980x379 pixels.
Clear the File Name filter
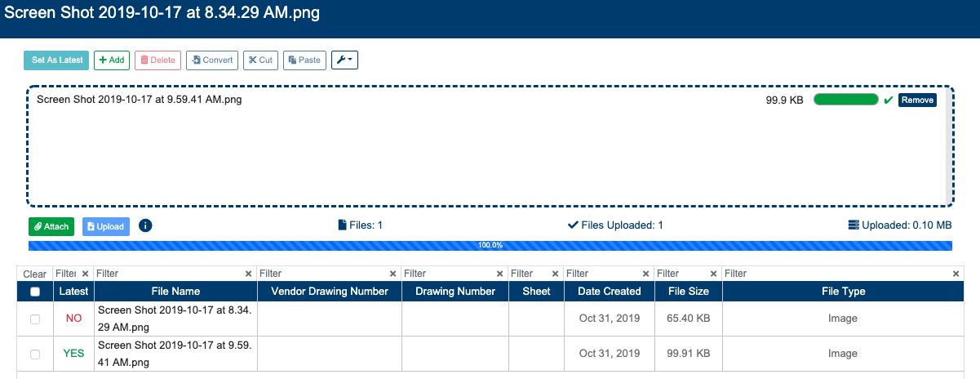(x=248, y=274)
